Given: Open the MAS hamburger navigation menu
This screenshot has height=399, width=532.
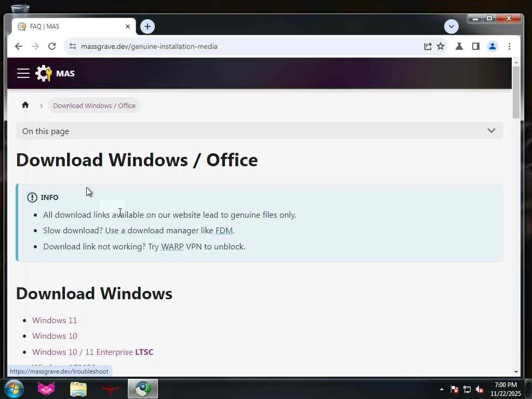Looking at the screenshot, I should tap(23, 73).
